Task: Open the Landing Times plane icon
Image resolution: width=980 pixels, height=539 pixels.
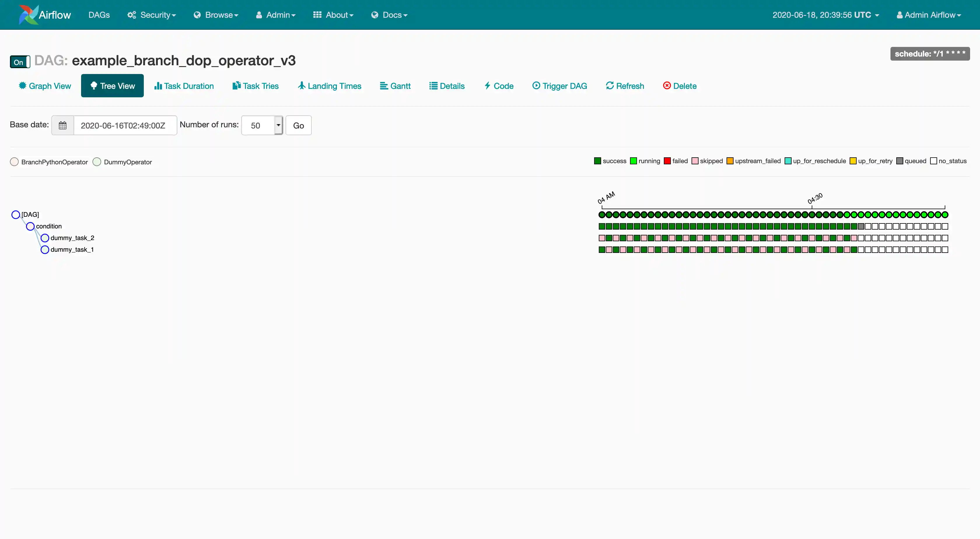Action: [302, 86]
